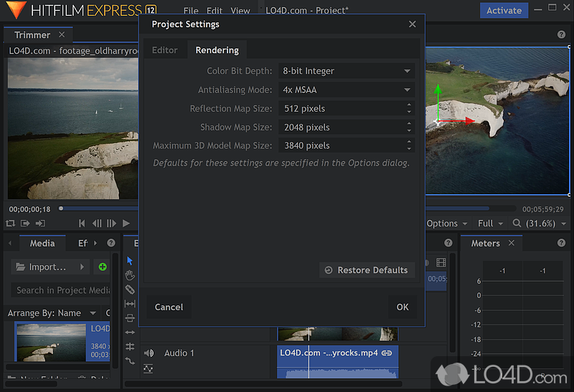Open help for the Media panel
574x392 pixels.
pos(111,243)
